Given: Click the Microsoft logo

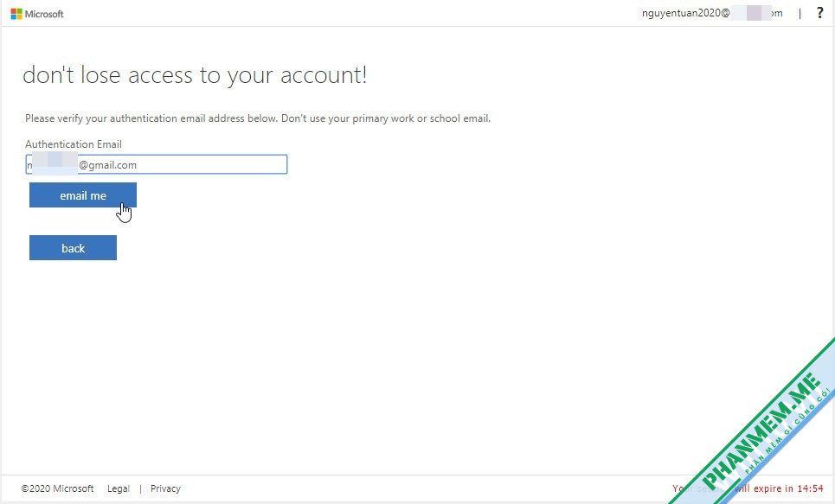Looking at the screenshot, I should [36, 14].
